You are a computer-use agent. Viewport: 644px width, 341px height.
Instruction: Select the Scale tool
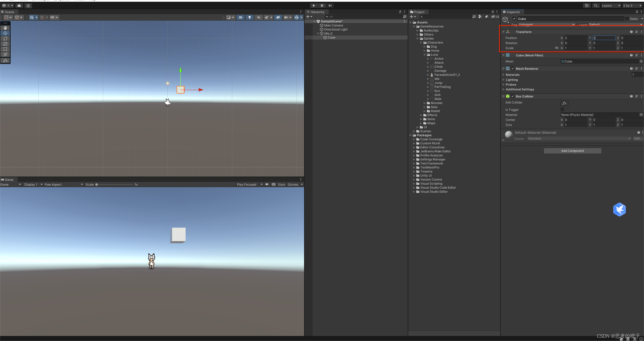(5, 44)
